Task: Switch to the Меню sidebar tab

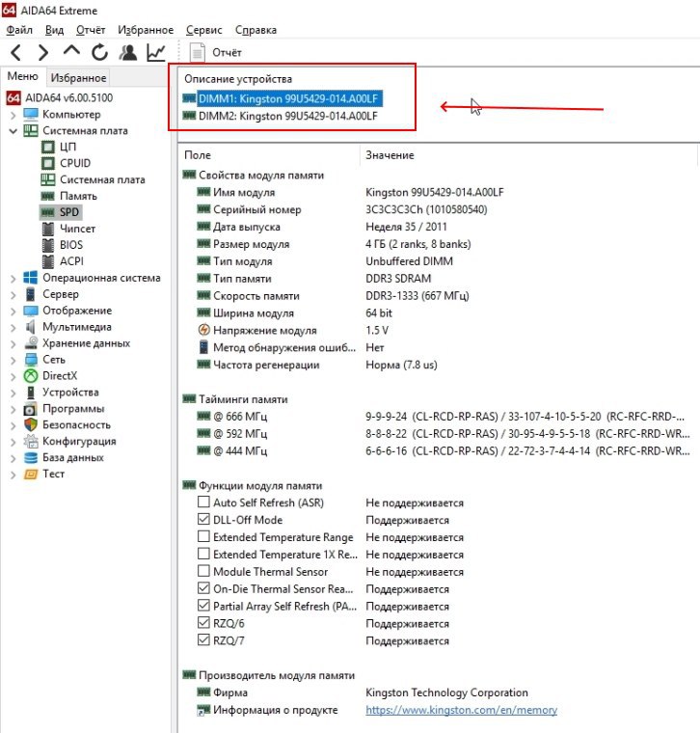Action: point(22,76)
